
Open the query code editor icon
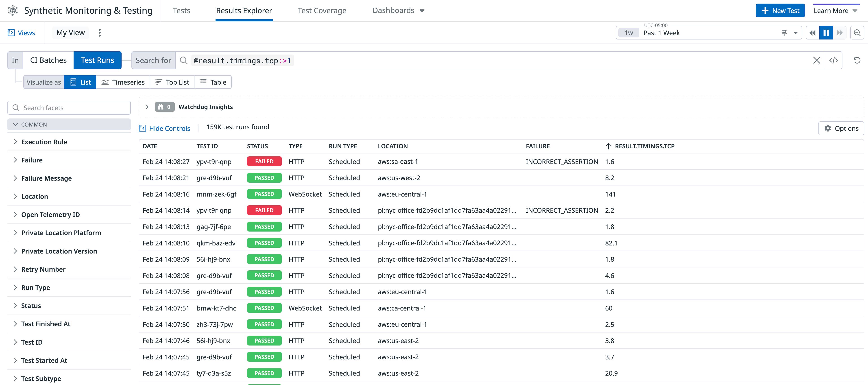click(833, 60)
